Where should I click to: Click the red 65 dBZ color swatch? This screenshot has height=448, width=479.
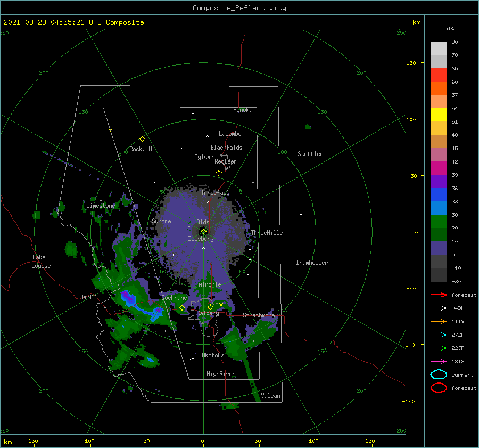[439, 75]
